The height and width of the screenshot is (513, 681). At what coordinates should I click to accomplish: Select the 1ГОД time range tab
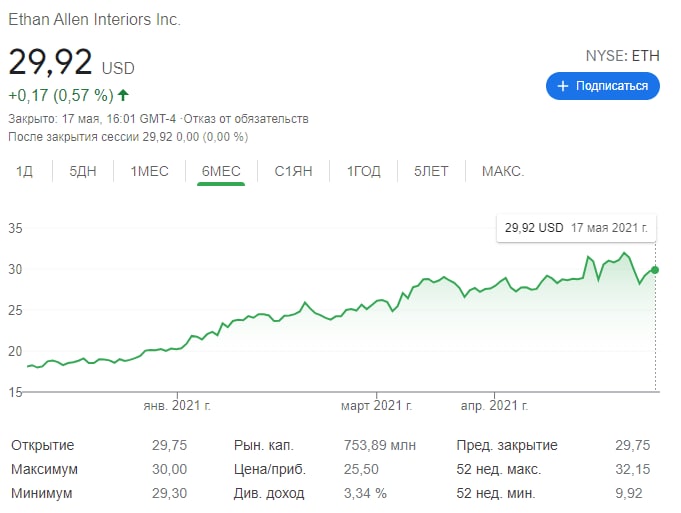[364, 171]
